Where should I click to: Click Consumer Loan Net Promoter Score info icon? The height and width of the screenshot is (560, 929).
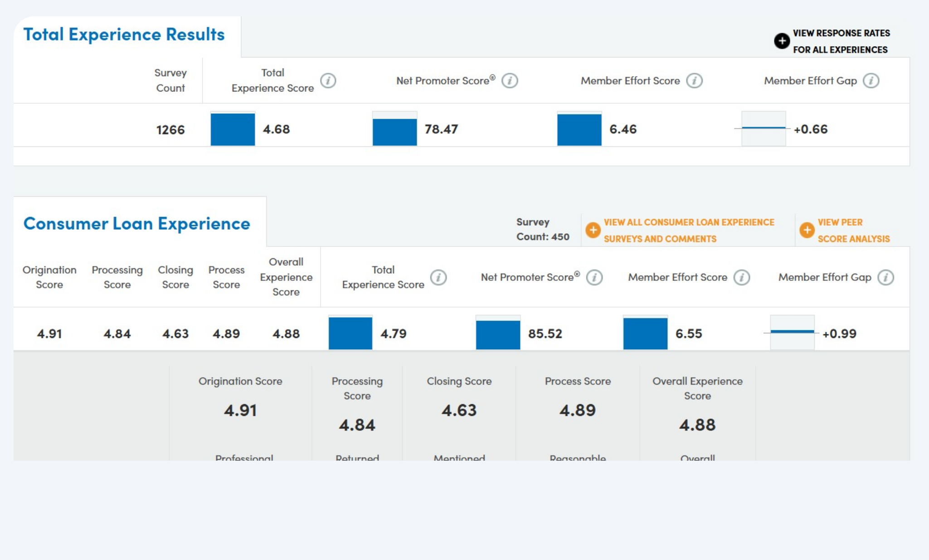point(594,277)
